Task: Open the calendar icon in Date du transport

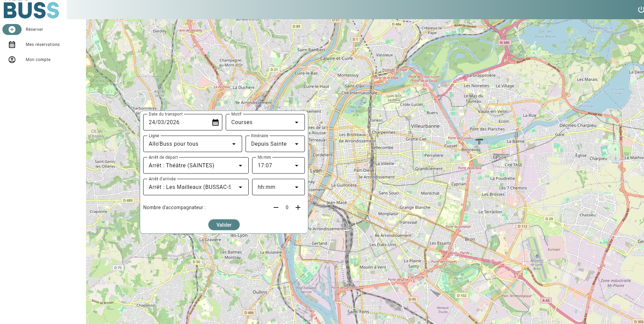Action: click(215, 122)
